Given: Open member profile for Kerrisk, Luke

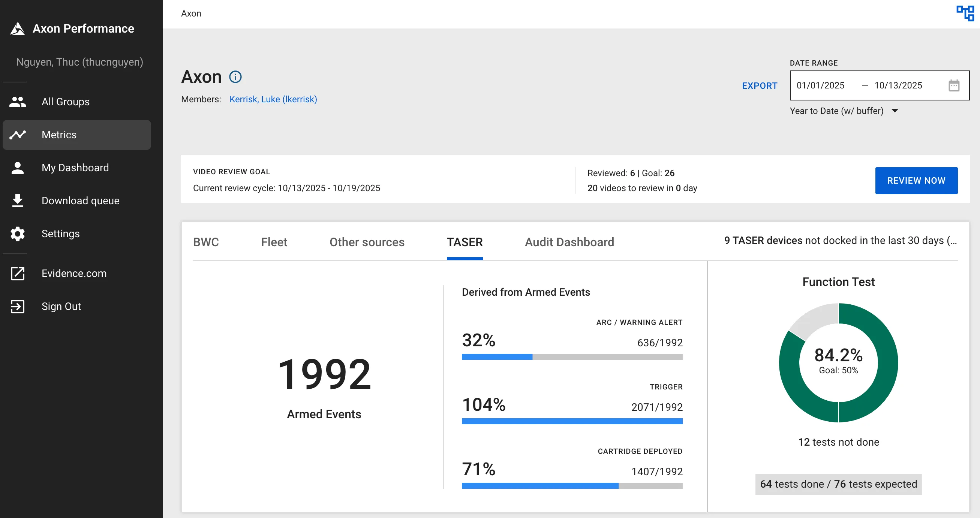Looking at the screenshot, I should [273, 99].
